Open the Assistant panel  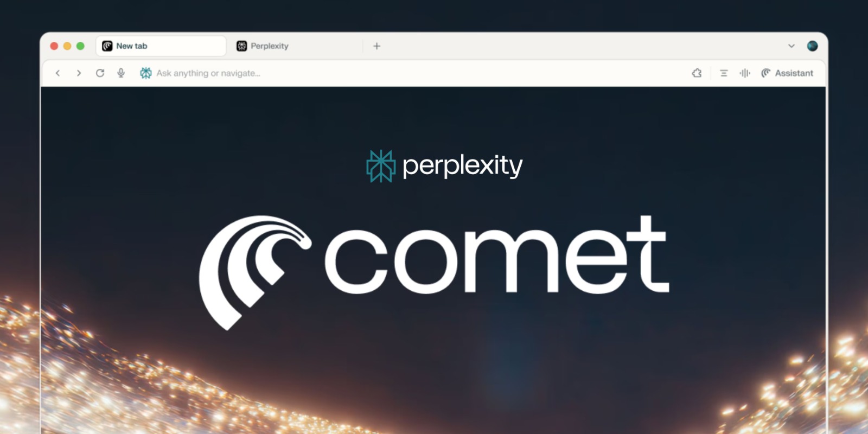(x=787, y=73)
